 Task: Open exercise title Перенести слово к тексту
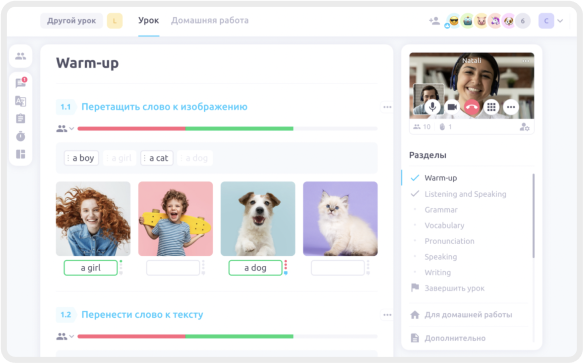pyautogui.click(x=142, y=315)
